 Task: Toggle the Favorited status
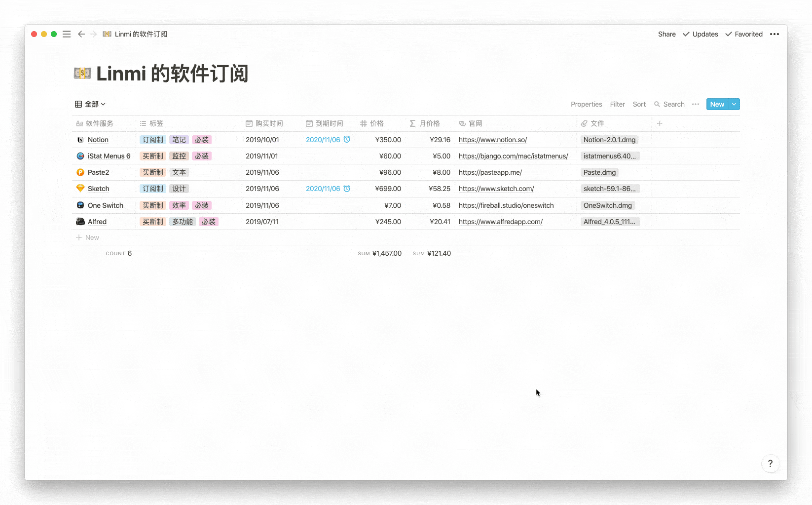pos(744,34)
